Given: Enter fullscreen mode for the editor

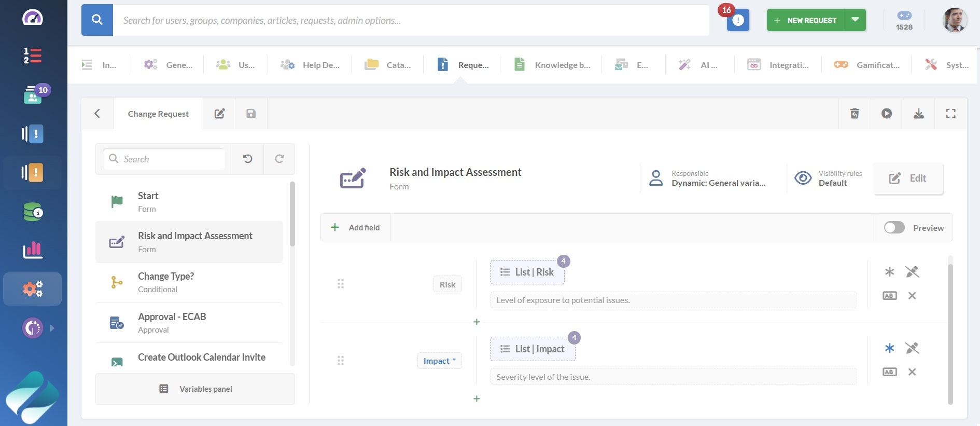Looking at the screenshot, I should [950, 114].
